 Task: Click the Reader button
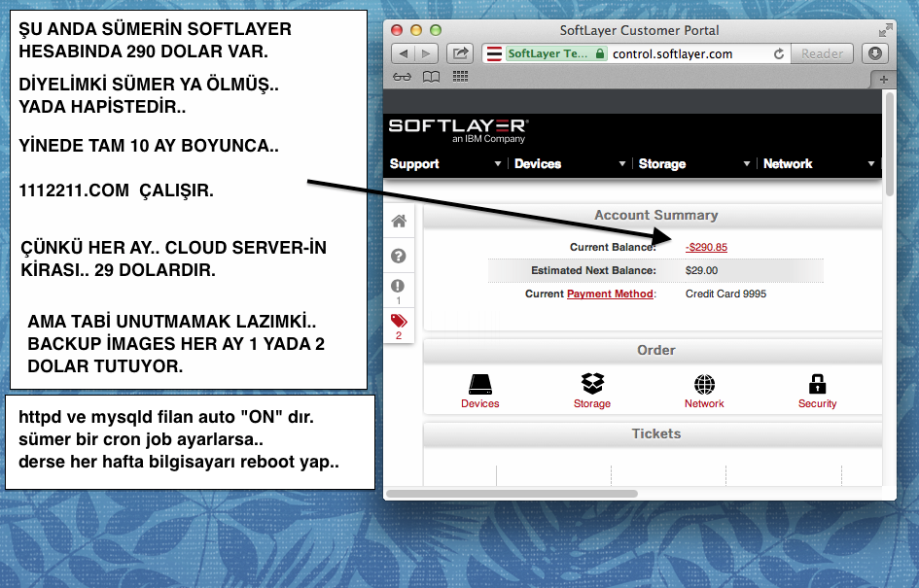[822, 53]
